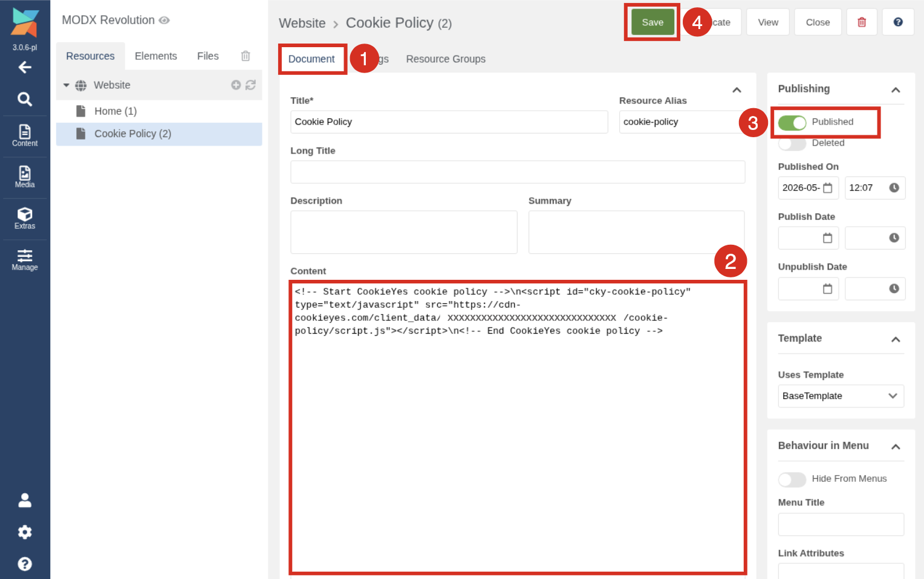This screenshot has height=579, width=924.
Task: Collapse the Behaviour in Menu panel
Action: pyautogui.click(x=896, y=447)
